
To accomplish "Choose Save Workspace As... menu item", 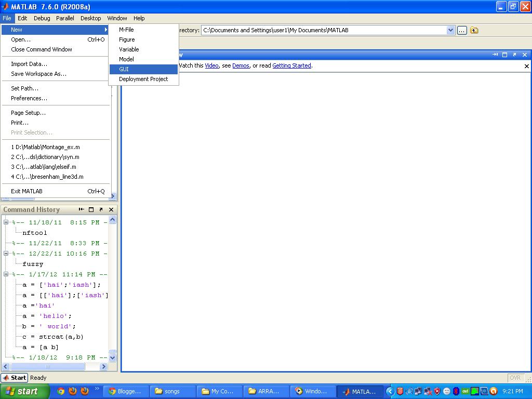I will coord(56,74).
